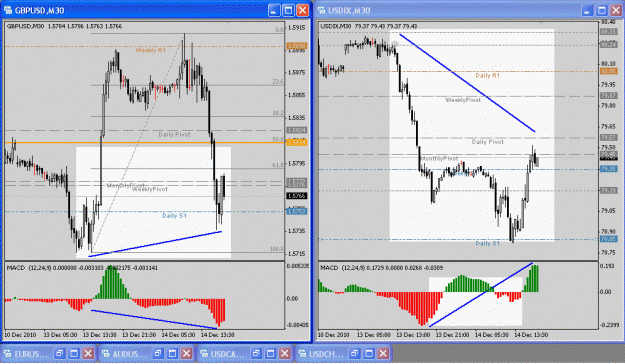Select the USDCA minimized window title

click(x=227, y=354)
